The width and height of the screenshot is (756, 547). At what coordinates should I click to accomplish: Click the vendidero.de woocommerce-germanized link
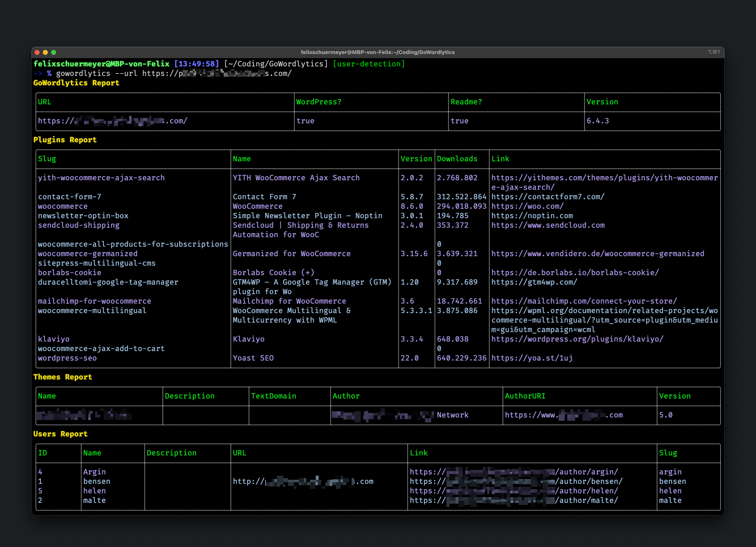(598, 254)
